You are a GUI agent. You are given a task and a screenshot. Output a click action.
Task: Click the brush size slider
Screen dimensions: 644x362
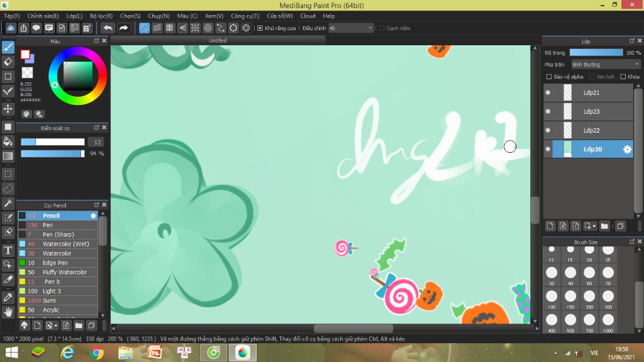tap(53, 142)
